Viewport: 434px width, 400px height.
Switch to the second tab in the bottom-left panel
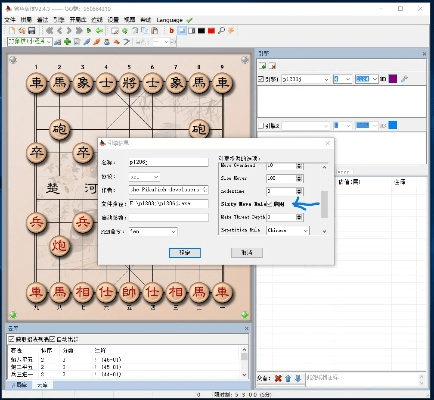(42, 385)
